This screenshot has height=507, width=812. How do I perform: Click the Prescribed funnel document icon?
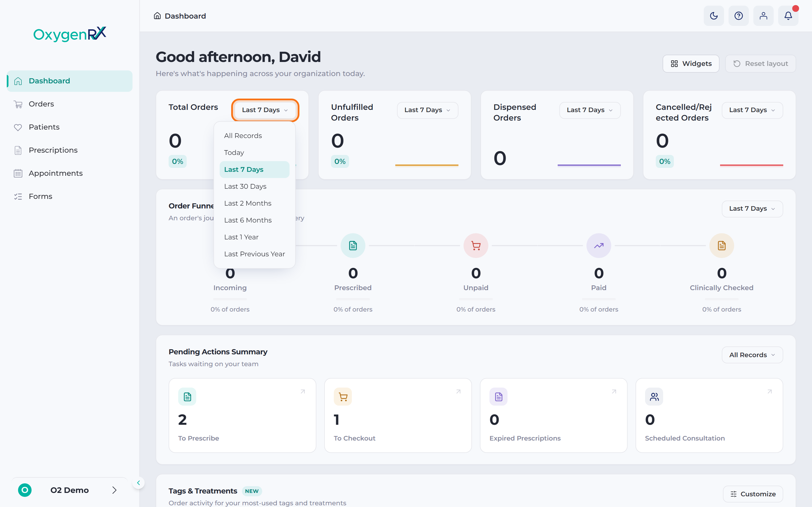point(353,245)
